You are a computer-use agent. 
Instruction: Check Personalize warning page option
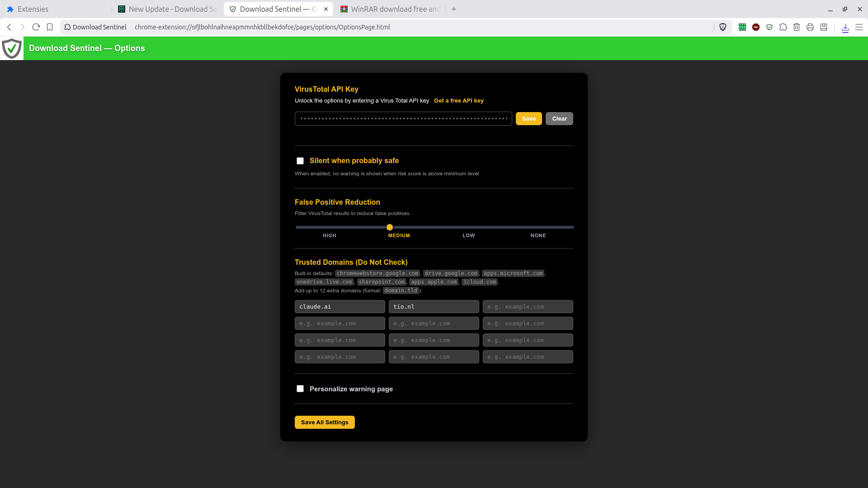coord(300,389)
